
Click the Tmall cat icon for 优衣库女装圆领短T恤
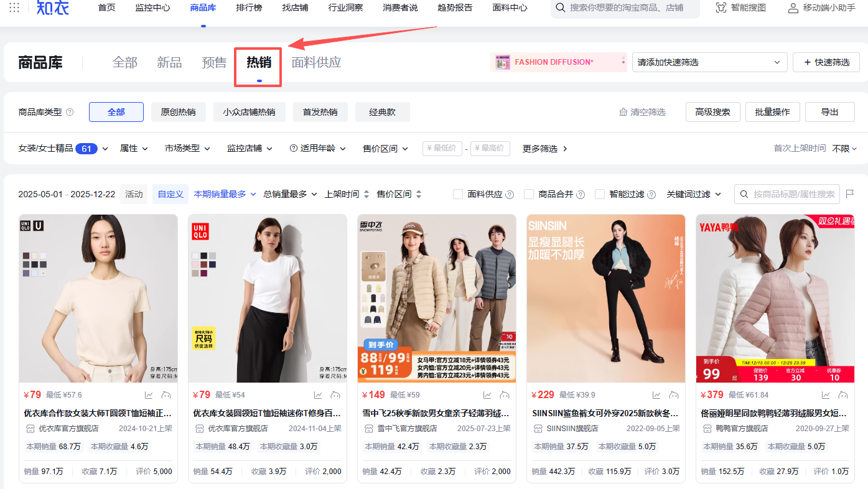(x=335, y=394)
